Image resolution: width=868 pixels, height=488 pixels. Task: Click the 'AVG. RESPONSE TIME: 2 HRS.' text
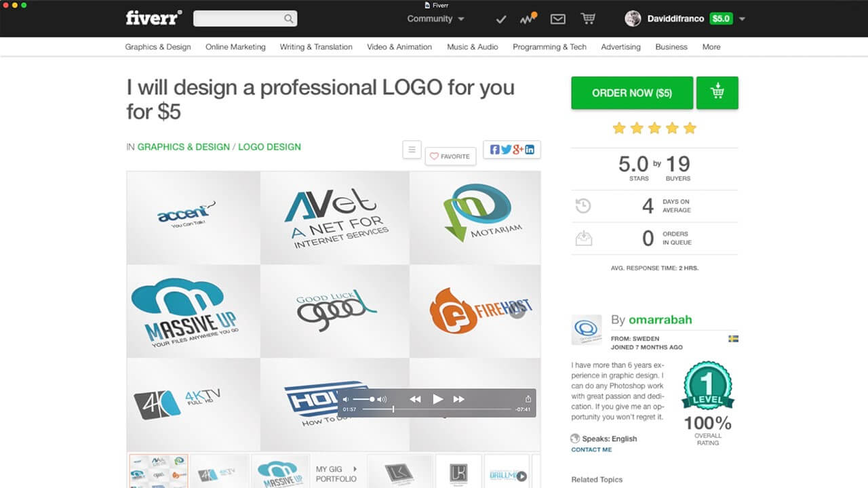coord(654,268)
